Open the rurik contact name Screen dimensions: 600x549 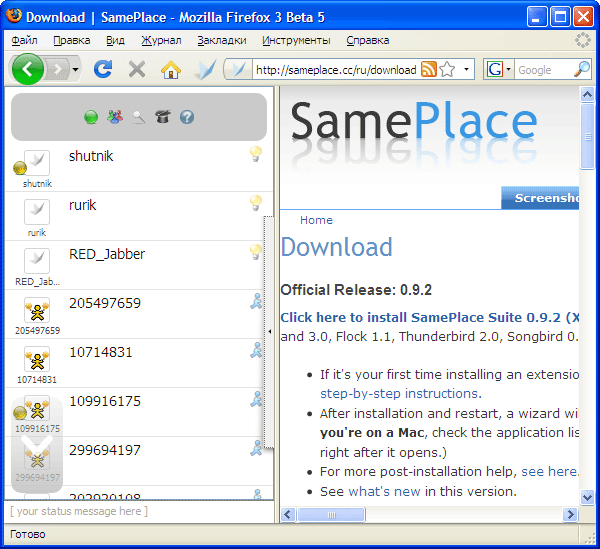tap(83, 205)
